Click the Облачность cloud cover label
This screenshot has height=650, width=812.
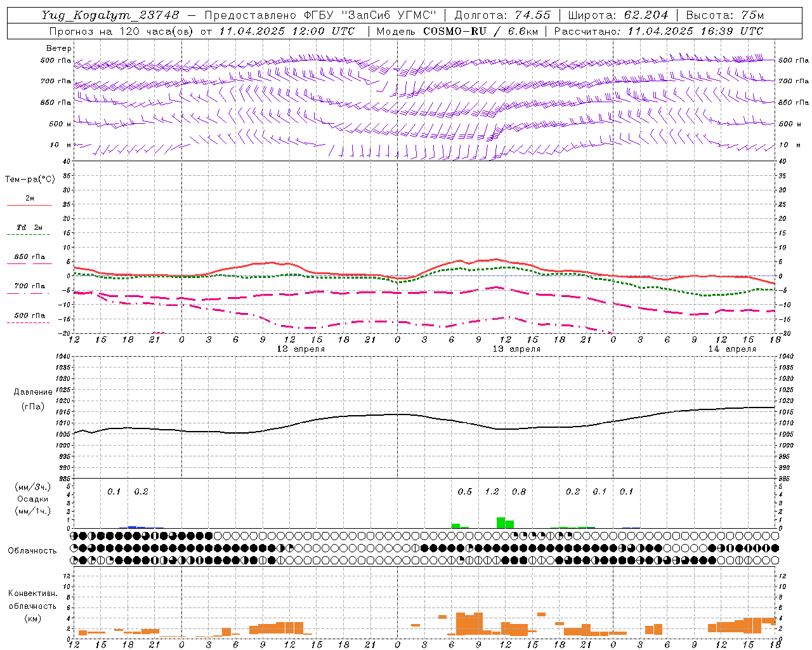click(32, 551)
